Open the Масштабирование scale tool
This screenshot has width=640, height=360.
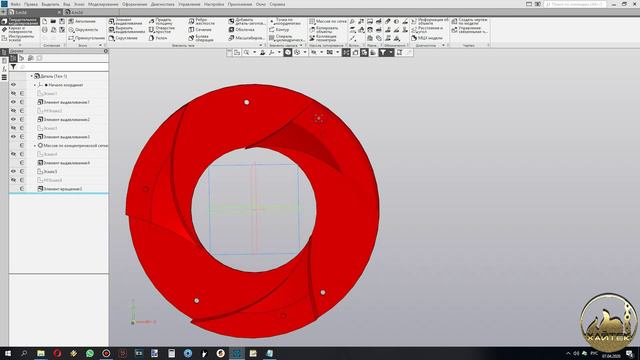246,38
